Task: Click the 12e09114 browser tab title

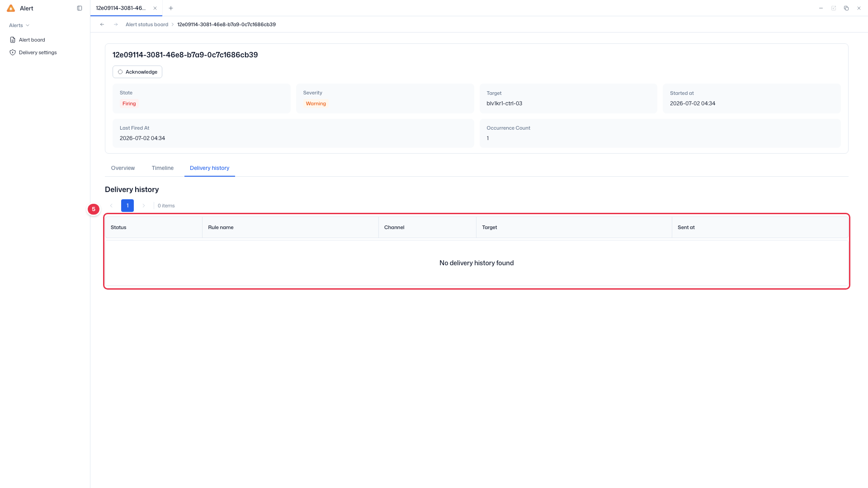Action: coord(121,8)
